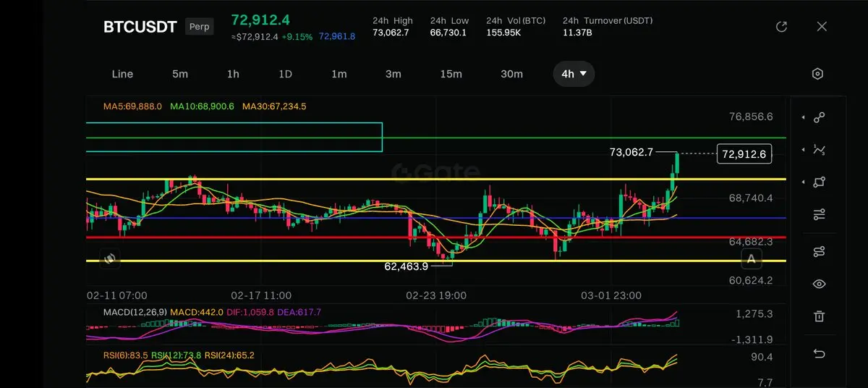Screen dimensions: 868x388
Task: Switch to Line chart view
Action: click(x=122, y=74)
